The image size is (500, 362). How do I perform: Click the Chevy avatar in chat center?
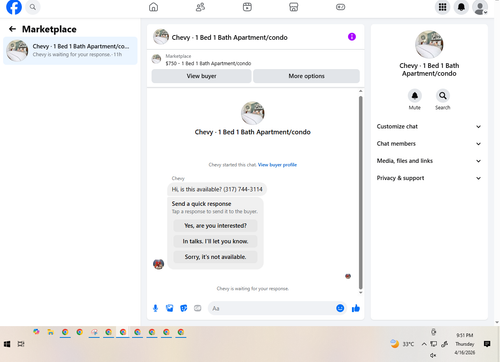pos(253,113)
